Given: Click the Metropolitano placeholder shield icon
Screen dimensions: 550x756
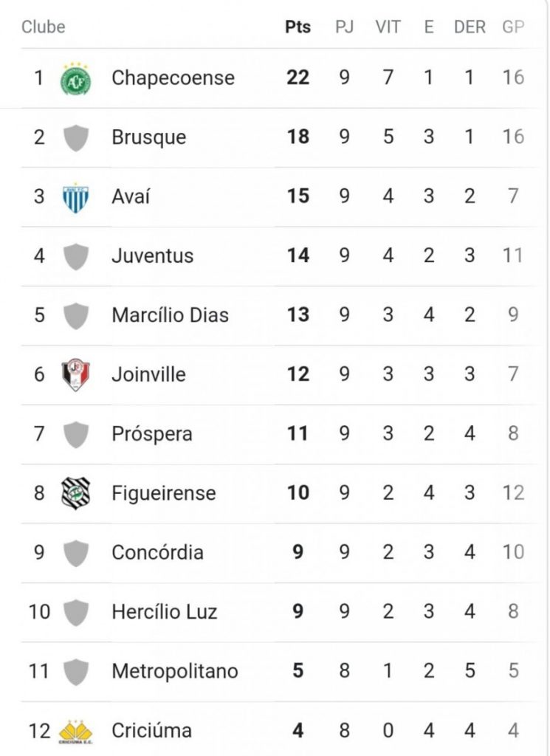Looking at the screenshot, I should click(x=75, y=672).
